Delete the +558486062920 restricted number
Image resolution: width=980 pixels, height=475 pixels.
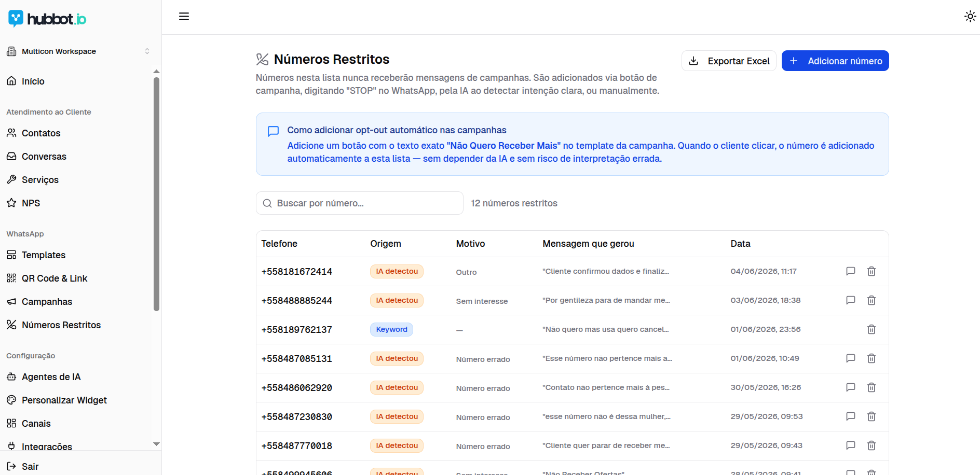point(872,387)
